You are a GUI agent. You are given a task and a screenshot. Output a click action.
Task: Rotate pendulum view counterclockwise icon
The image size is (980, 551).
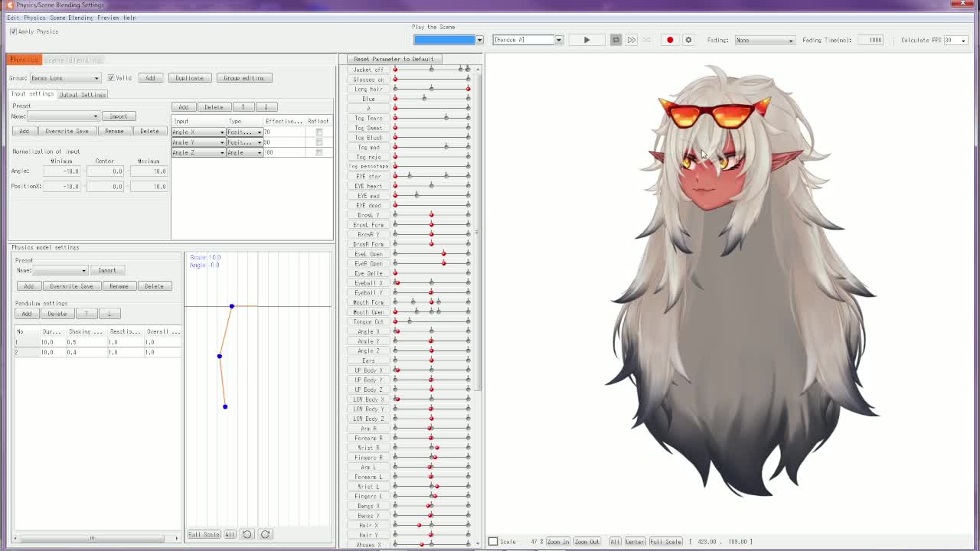point(247,534)
